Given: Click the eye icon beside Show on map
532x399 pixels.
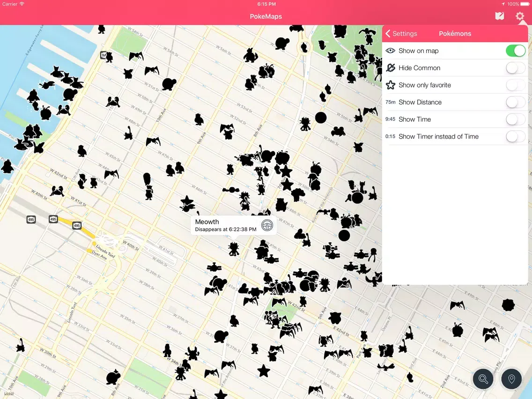Looking at the screenshot, I should coord(391,51).
